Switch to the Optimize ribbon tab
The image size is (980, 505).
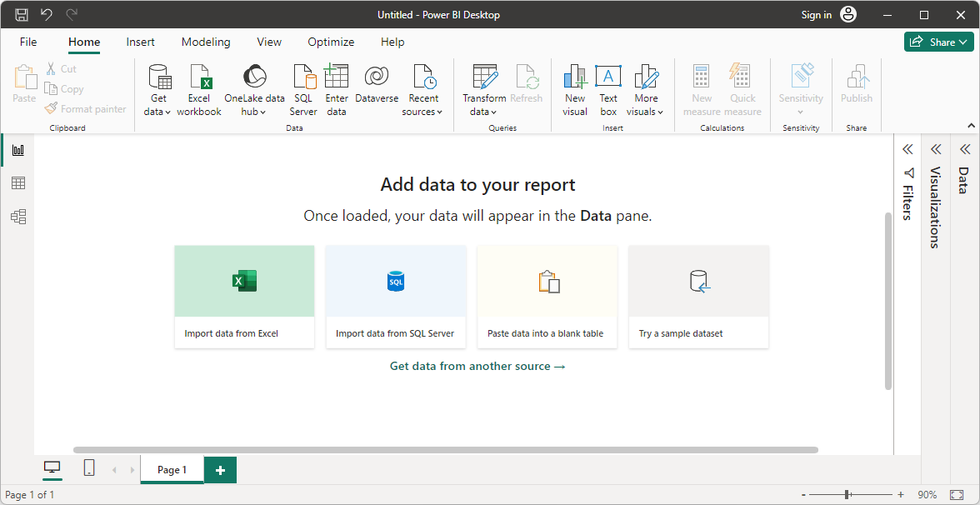point(332,42)
